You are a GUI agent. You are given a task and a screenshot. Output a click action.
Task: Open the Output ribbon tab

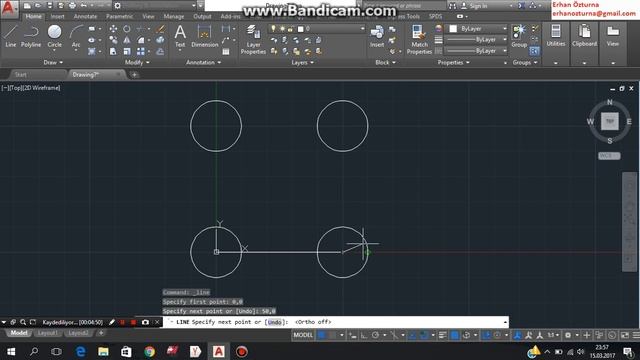pyautogui.click(x=202, y=16)
